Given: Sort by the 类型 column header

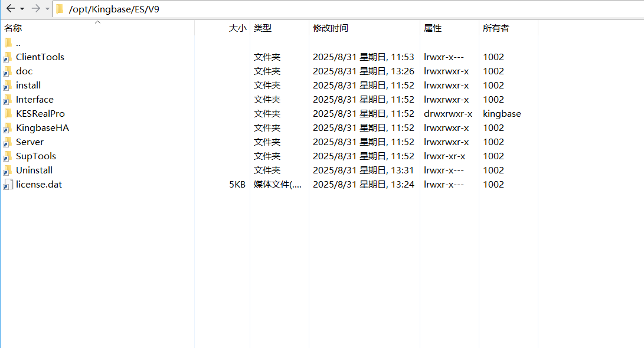Looking at the screenshot, I should click(x=279, y=28).
